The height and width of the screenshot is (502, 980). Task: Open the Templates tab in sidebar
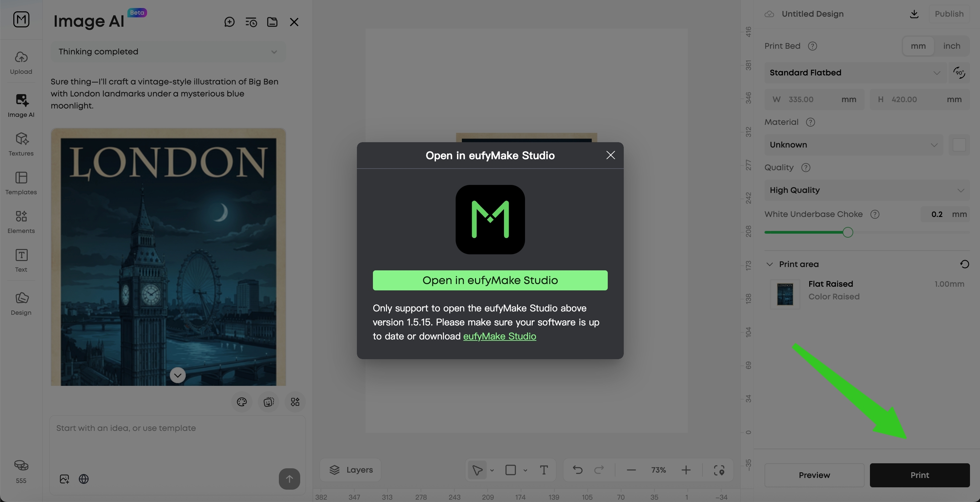(21, 183)
